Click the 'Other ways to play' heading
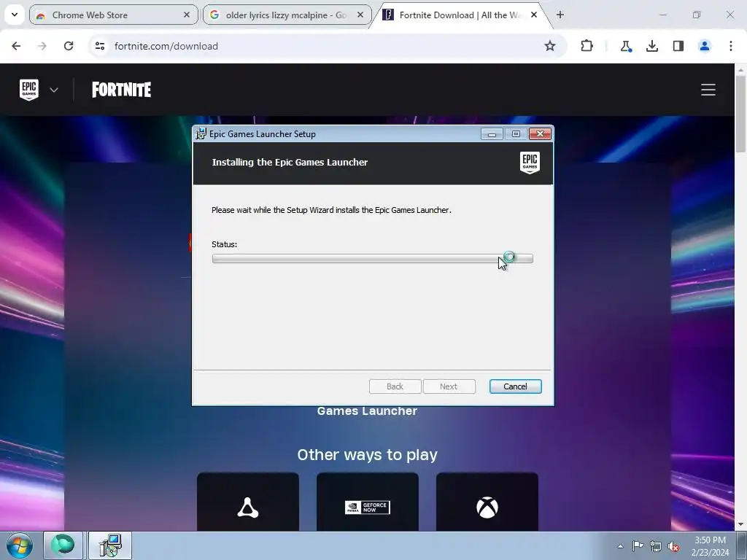 click(x=368, y=455)
